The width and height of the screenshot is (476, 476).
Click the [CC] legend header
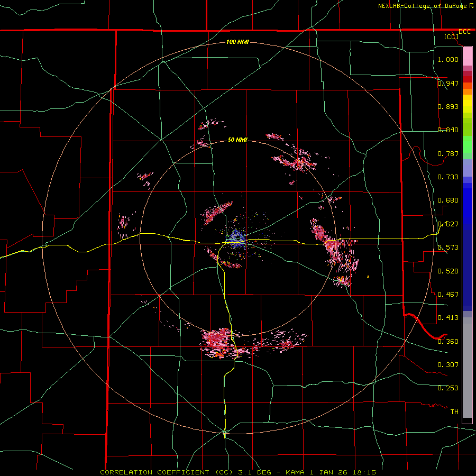[452, 36]
